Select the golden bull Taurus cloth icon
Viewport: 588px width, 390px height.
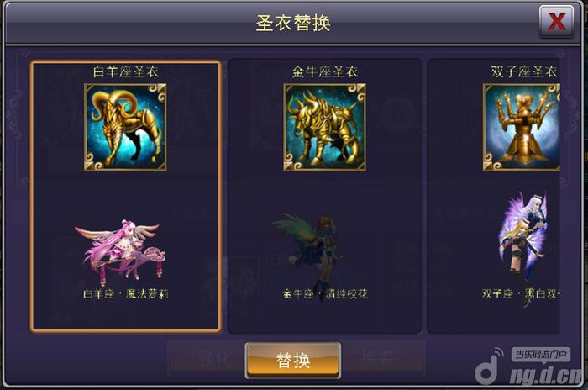click(x=325, y=127)
